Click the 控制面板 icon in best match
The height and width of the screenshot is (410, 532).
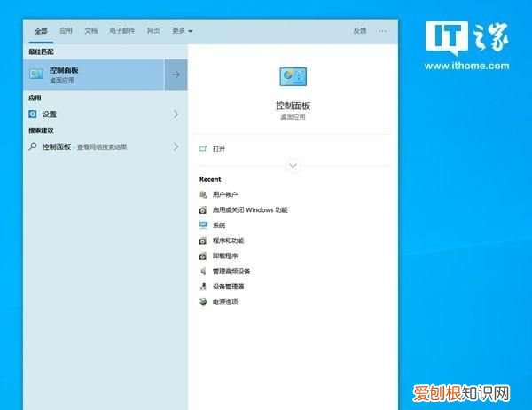point(36,74)
